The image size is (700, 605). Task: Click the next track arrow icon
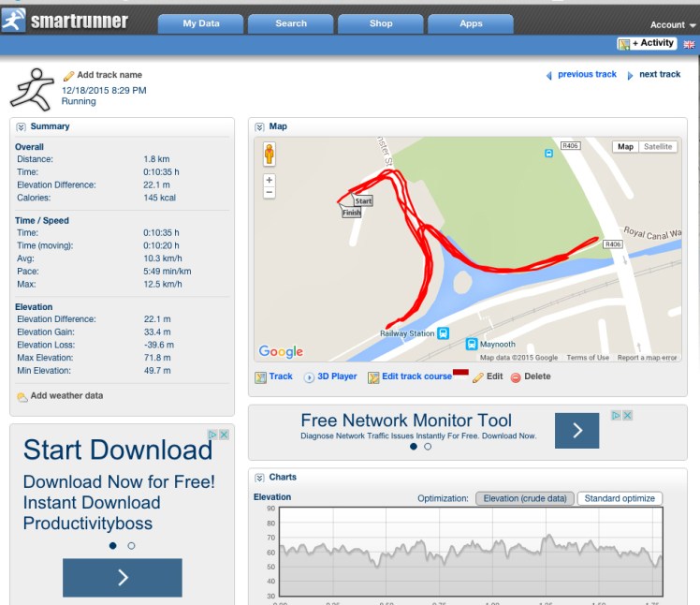click(630, 76)
